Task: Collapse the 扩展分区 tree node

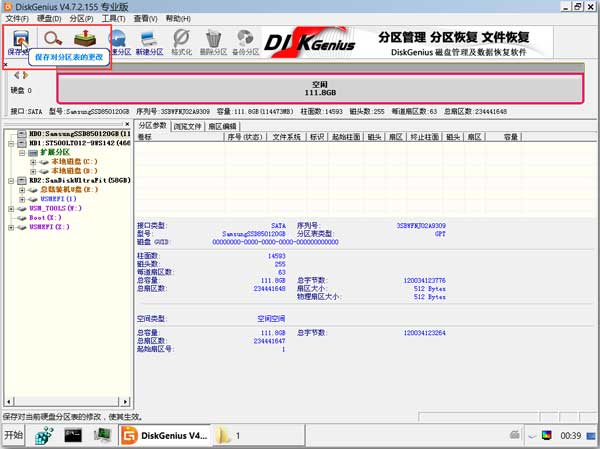Action: [22, 152]
